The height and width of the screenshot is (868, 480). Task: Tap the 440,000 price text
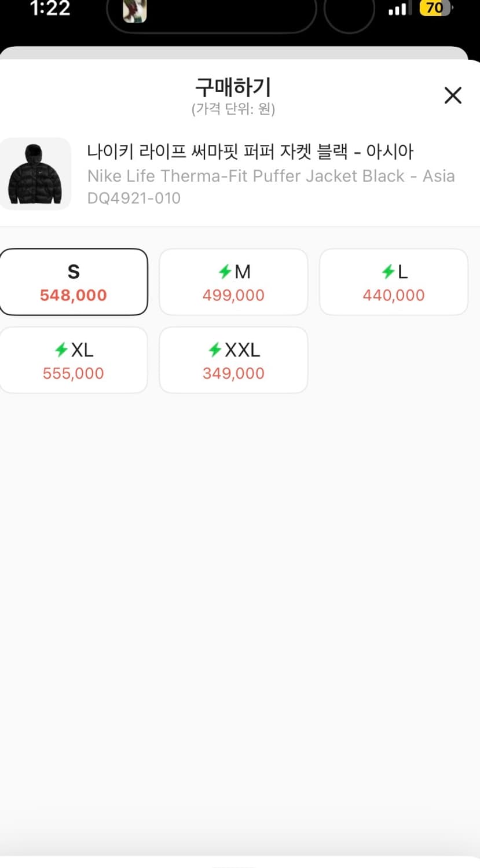coord(394,295)
